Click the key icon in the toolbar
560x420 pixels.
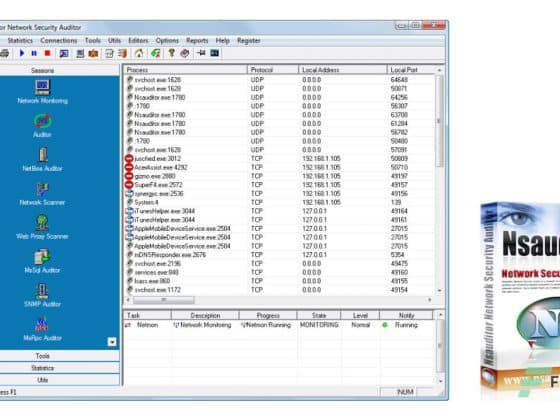[x=172, y=53]
